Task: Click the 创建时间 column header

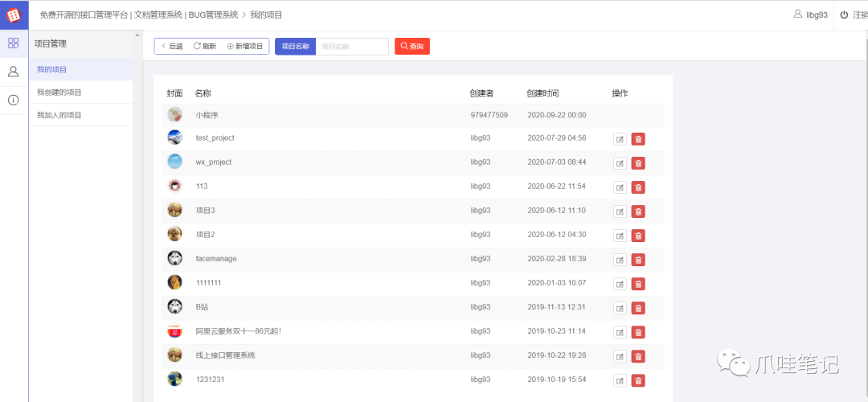Action: pos(542,93)
